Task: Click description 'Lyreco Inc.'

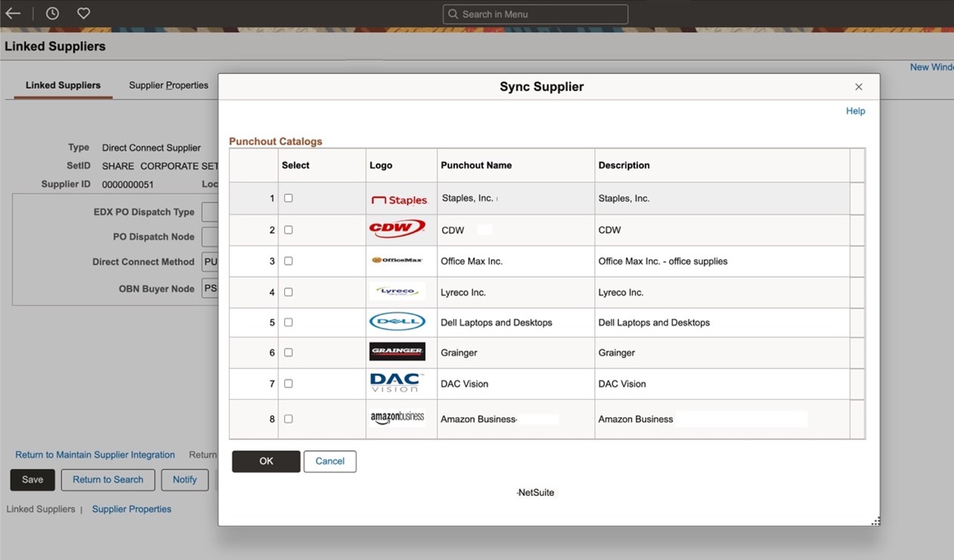Action: (x=621, y=292)
